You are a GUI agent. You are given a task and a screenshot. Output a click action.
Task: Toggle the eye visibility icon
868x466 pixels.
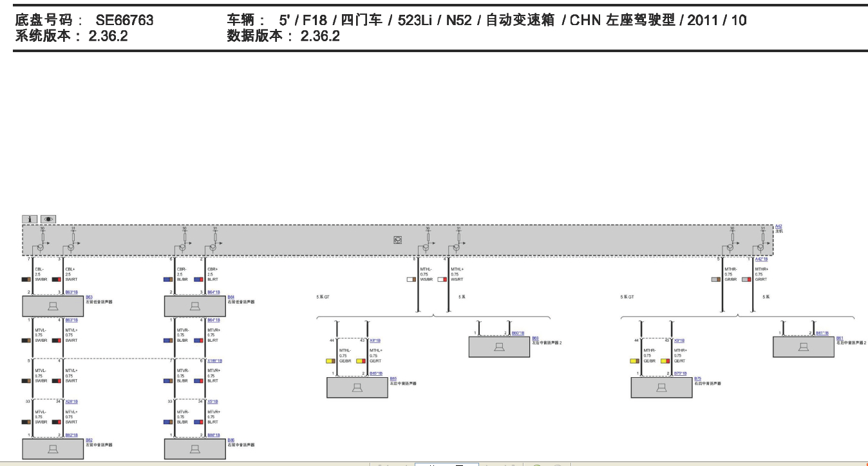[48, 219]
